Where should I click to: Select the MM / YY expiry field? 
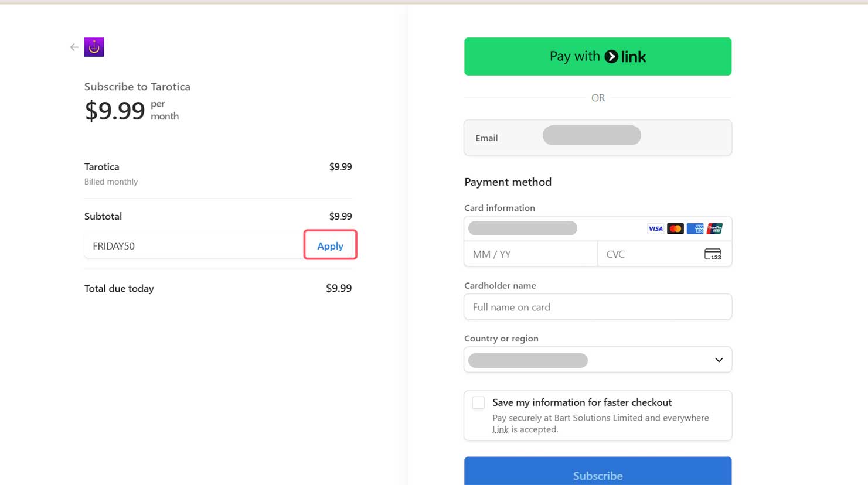[530, 254]
